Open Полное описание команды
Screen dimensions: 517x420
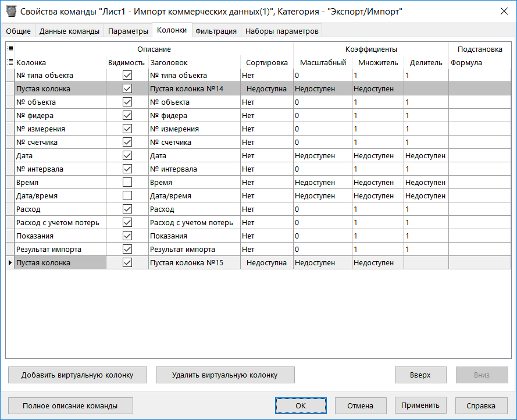[70, 406]
